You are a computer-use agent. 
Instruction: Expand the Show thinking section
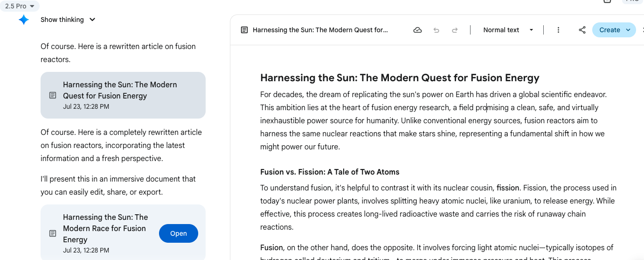[68, 20]
